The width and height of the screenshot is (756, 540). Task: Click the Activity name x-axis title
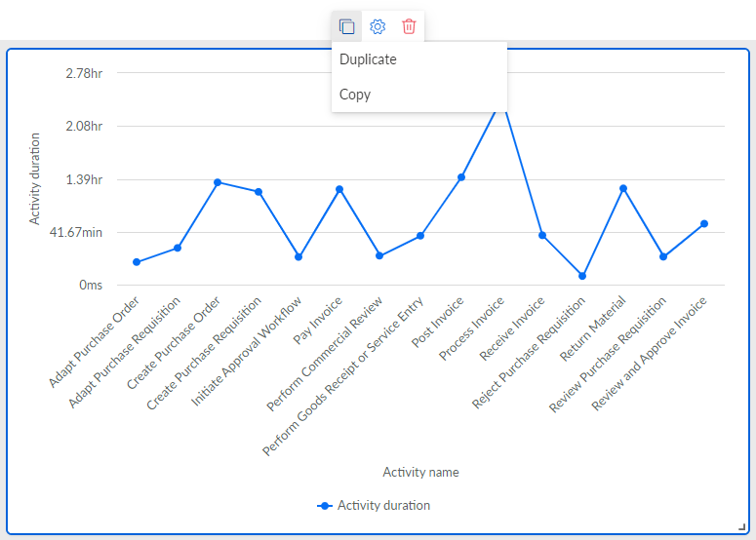(420, 472)
